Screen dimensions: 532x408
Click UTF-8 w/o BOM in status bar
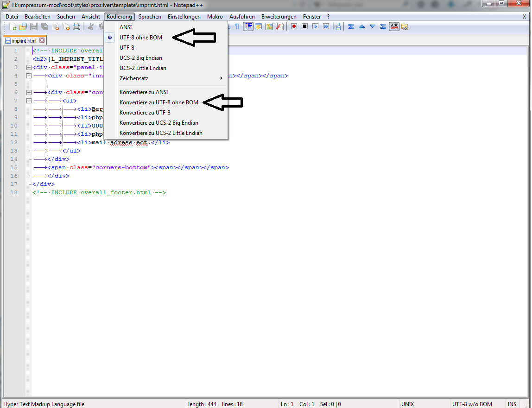click(472, 404)
